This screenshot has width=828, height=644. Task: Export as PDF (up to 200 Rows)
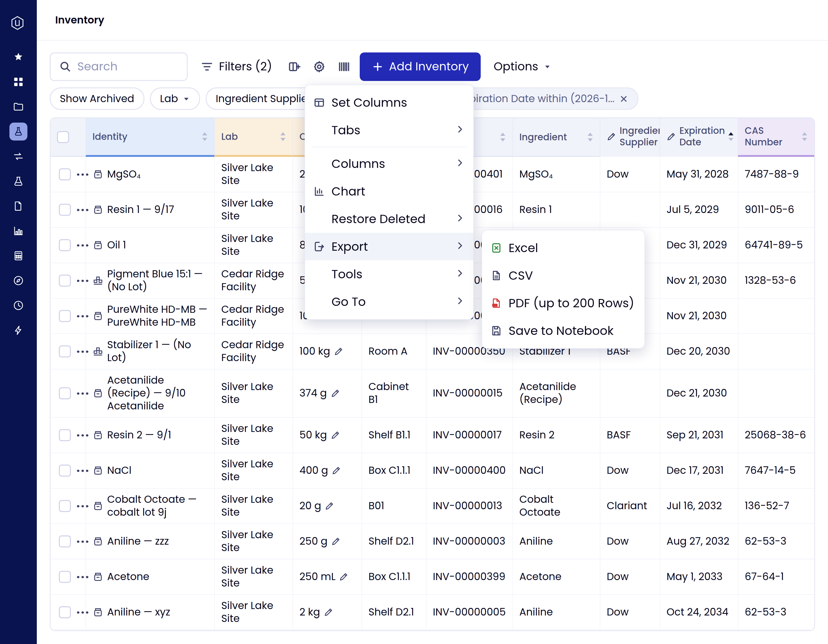click(x=563, y=303)
